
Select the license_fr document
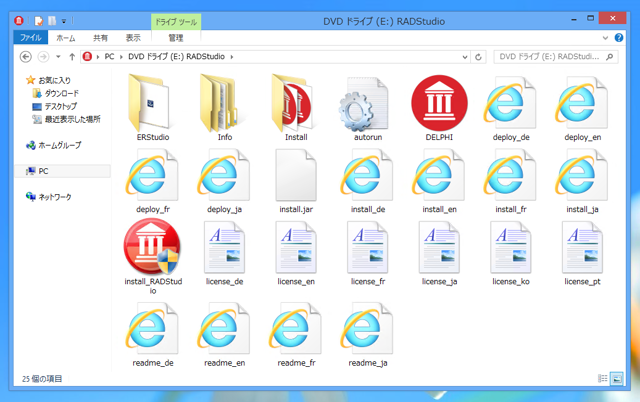368,253
